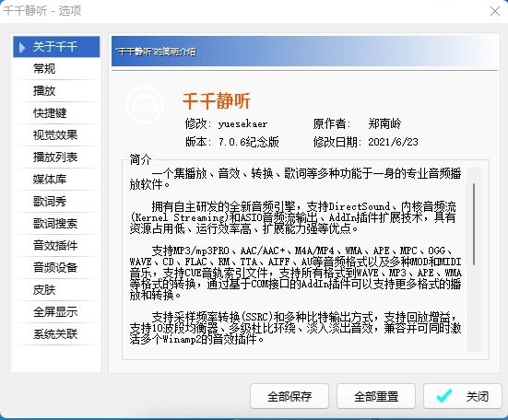Click original author name 郑南岭
Screen dimensions: 508x420
[x=384, y=123]
